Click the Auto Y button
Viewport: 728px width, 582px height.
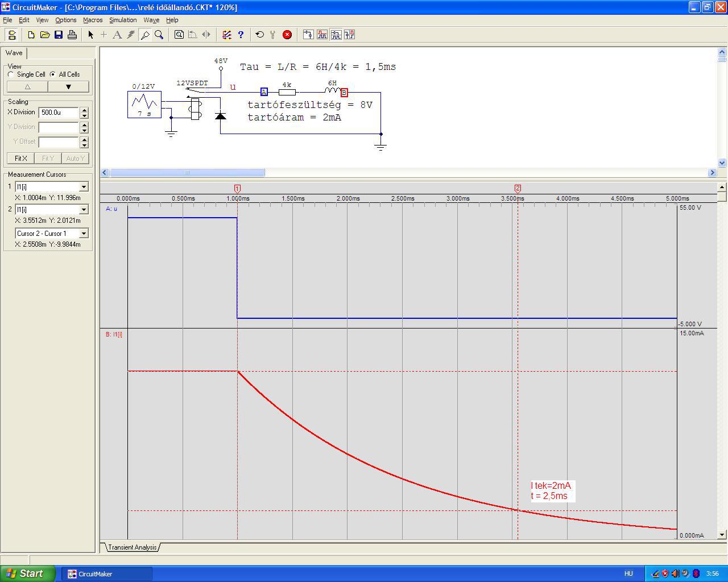click(75, 159)
